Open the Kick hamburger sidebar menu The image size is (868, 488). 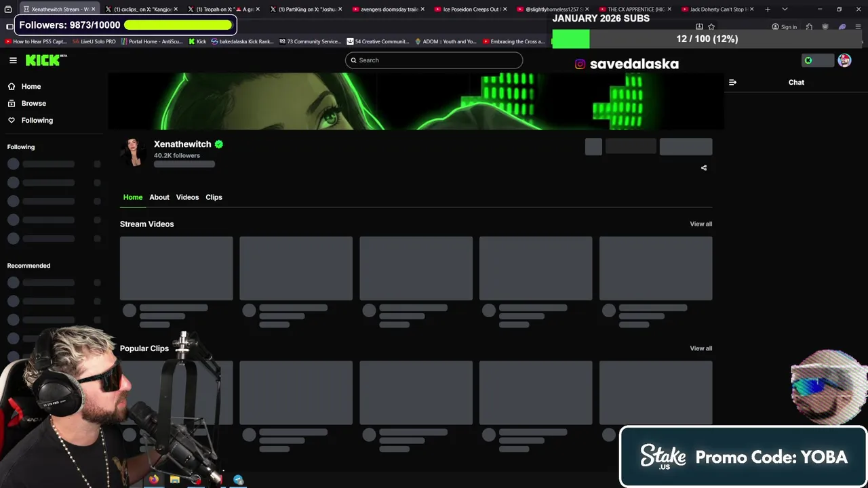pos(13,60)
